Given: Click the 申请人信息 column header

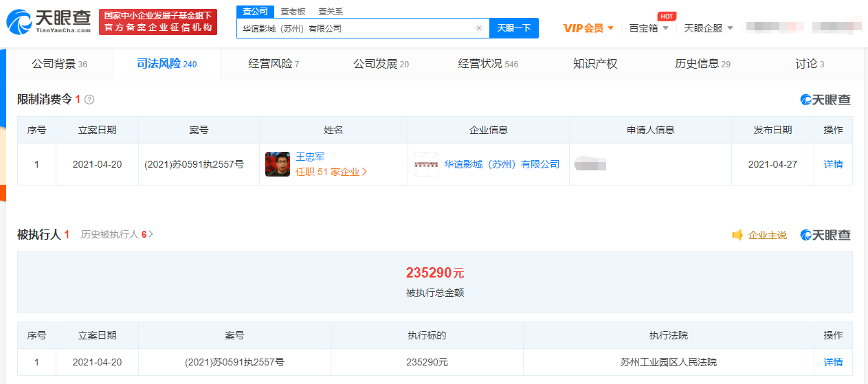Looking at the screenshot, I should (650, 130).
